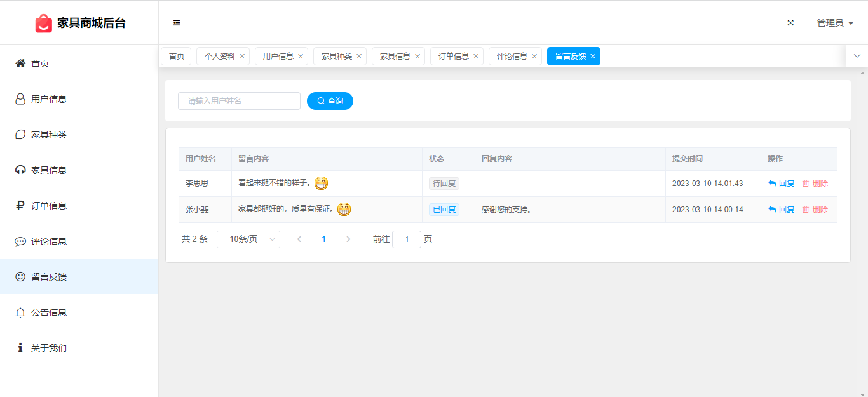Close the 家具种类 tab
The image size is (868, 397).
pyautogui.click(x=359, y=57)
